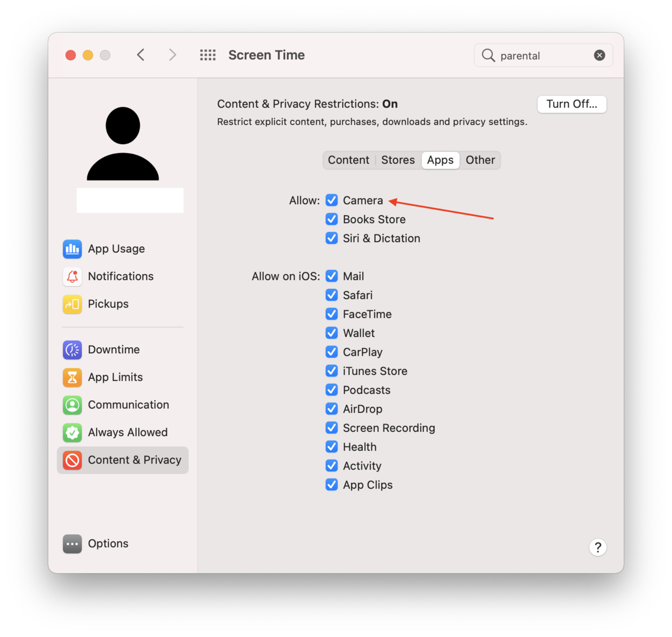Clear the parental search field

(600, 55)
